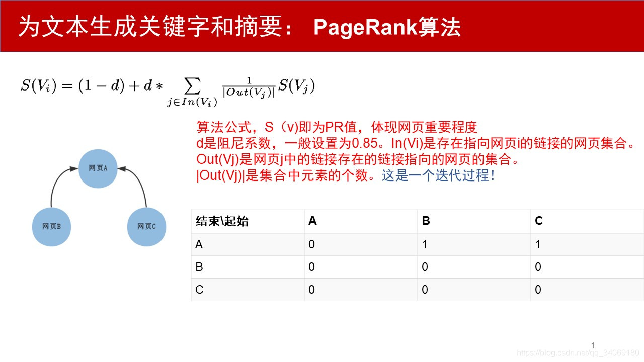The width and height of the screenshot is (644, 362).
Task: Click the cell at row A, column A
Action: [x=361, y=244]
